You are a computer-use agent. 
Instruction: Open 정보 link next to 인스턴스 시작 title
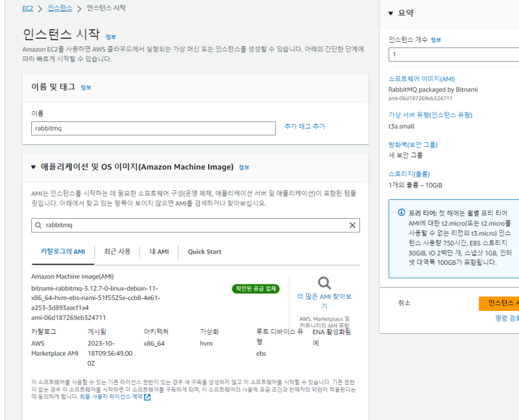110,37
